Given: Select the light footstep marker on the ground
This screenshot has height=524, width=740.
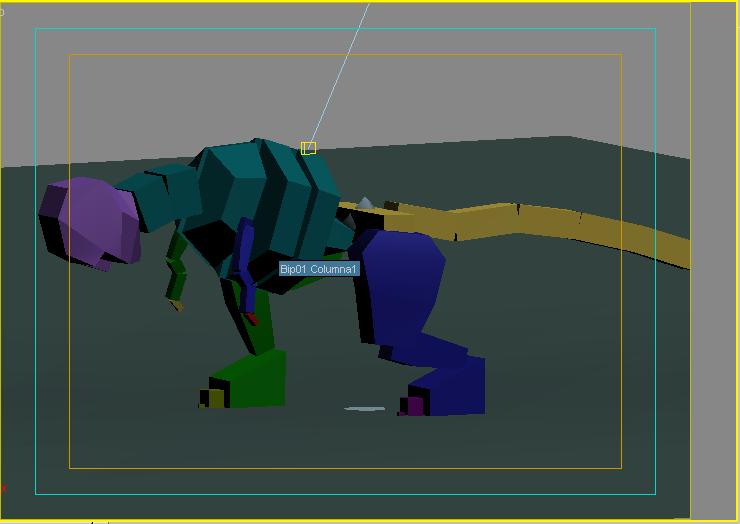Looking at the screenshot, I should point(364,409).
